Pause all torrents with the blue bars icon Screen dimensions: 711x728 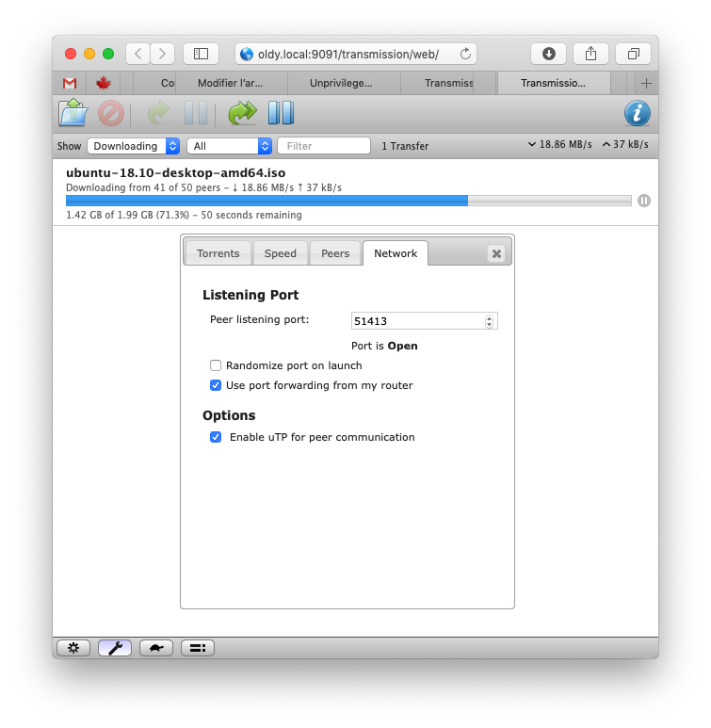[281, 113]
